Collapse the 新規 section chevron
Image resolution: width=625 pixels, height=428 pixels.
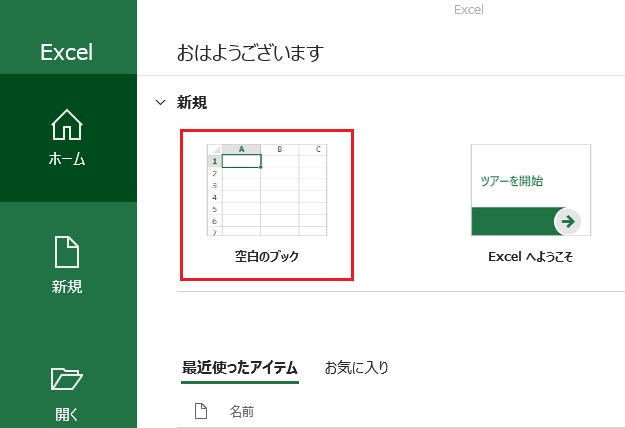(160, 103)
